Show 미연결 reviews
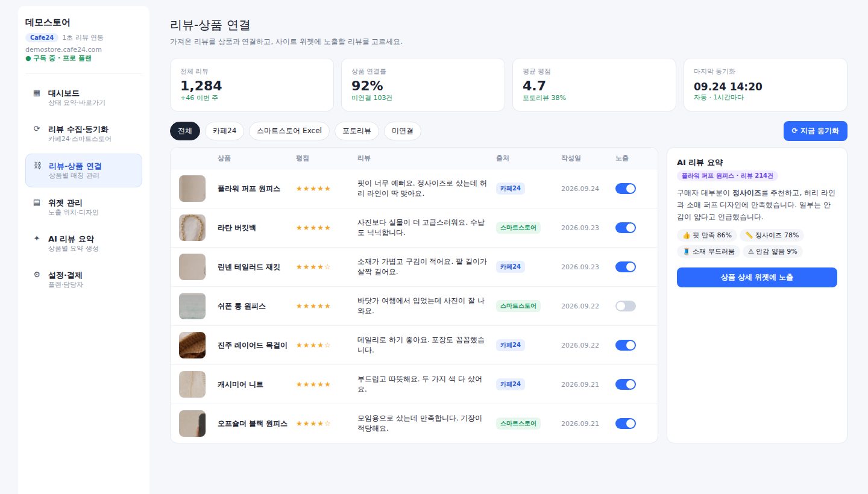868x494 pixels. (403, 131)
